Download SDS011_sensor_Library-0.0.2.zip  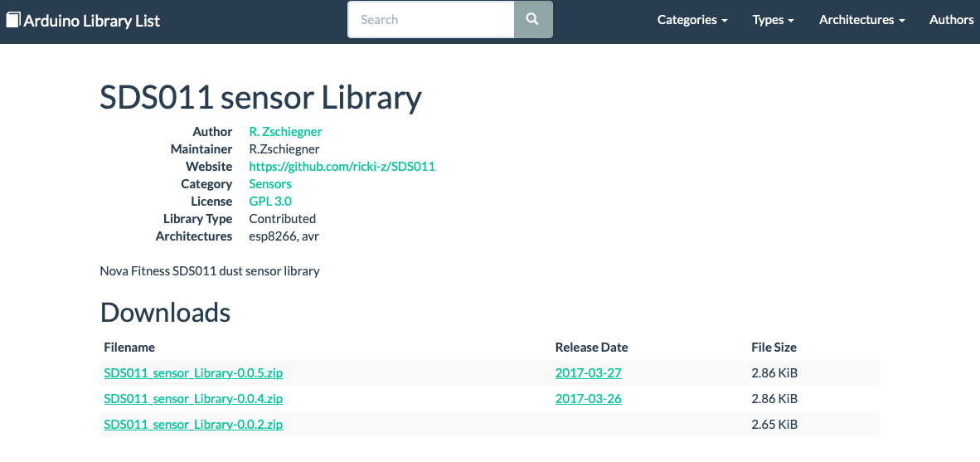pos(193,425)
